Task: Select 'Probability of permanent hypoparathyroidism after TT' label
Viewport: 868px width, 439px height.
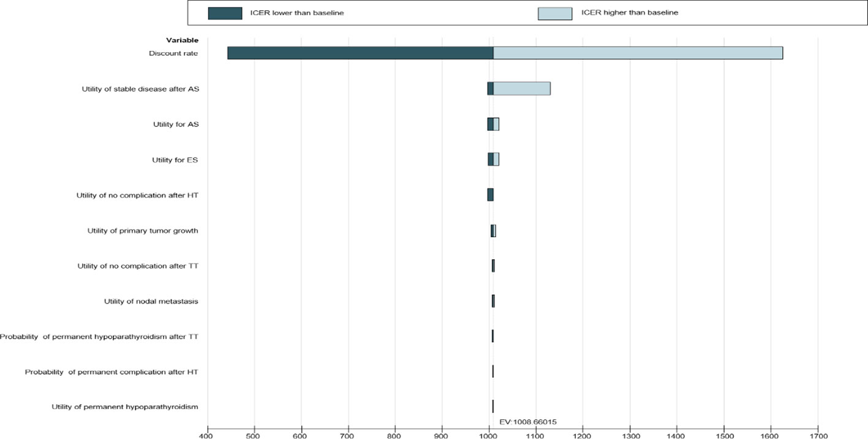Action: (99, 337)
